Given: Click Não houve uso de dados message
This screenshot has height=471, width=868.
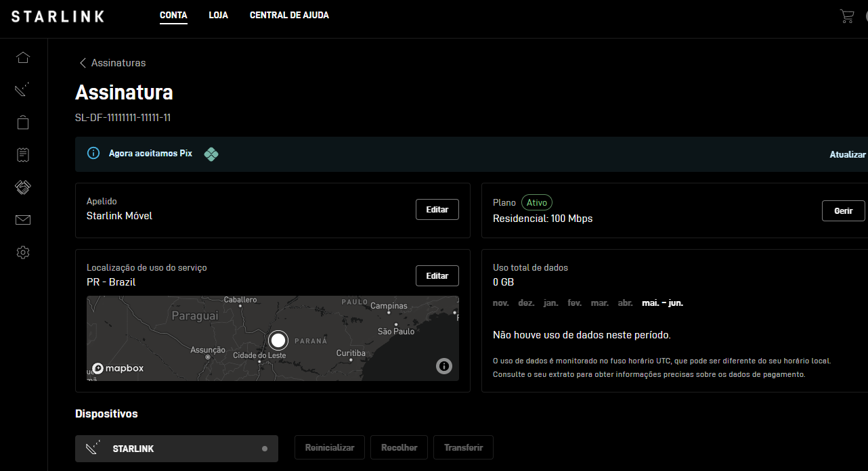Looking at the screenshot, I should point(582,335).
